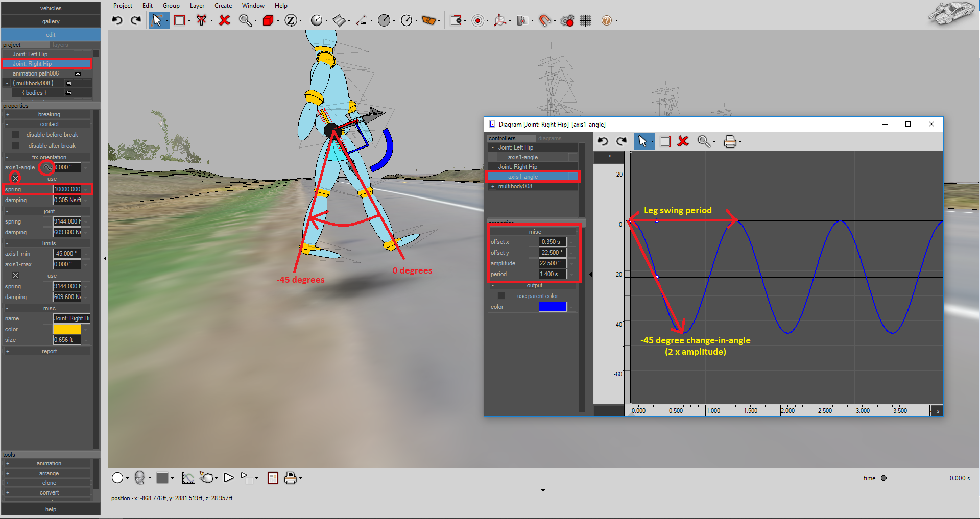Select Joint: Left Hip in project list

pyautogui.click(x=30, y=54)
